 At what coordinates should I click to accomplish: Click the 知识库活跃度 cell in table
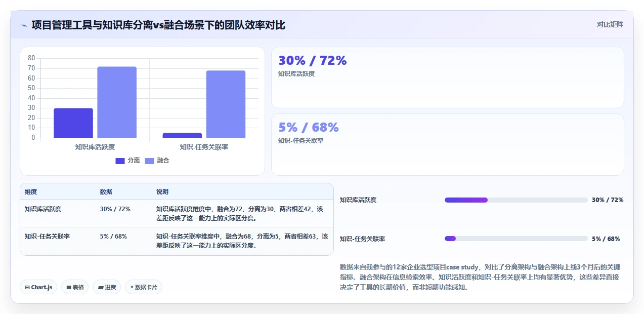(43, 209)
